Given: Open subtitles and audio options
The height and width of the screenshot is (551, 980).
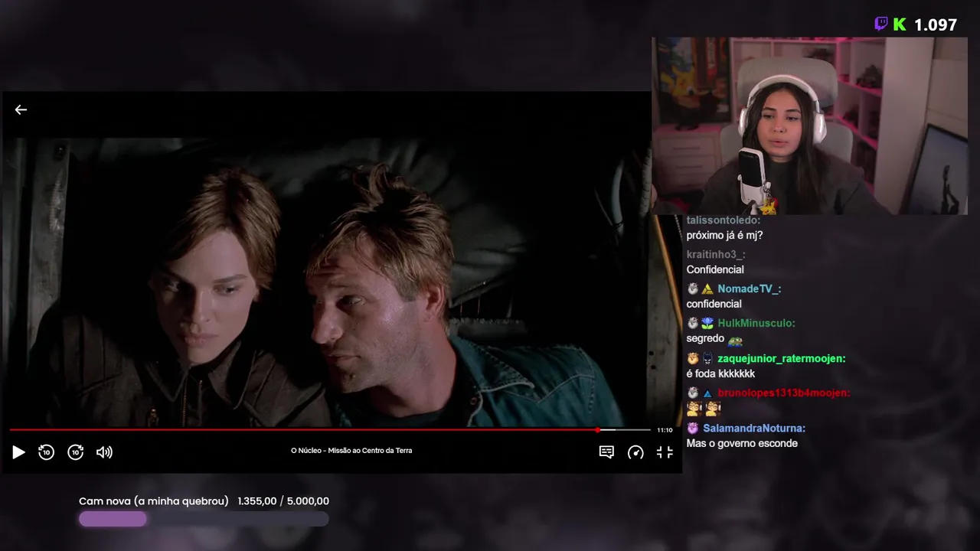Looking at the screenshot, I should (606, 452).
